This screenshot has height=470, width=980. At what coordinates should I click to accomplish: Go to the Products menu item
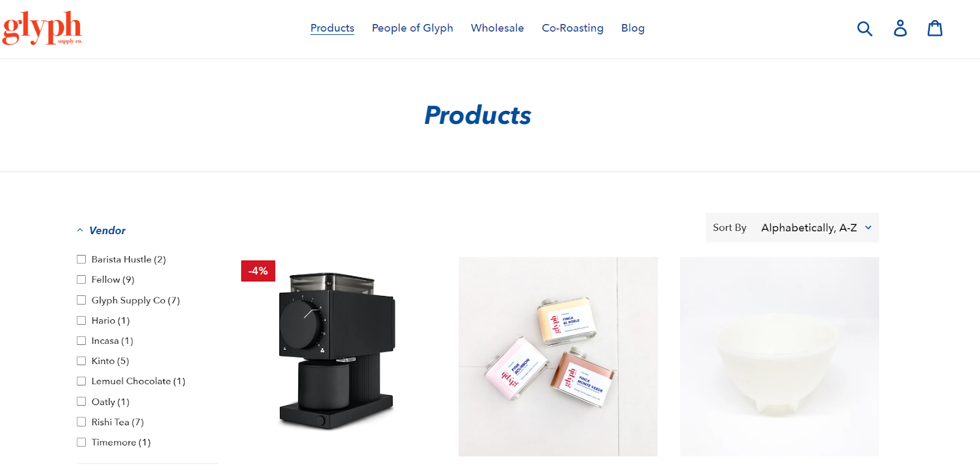(x=332, y=28)
